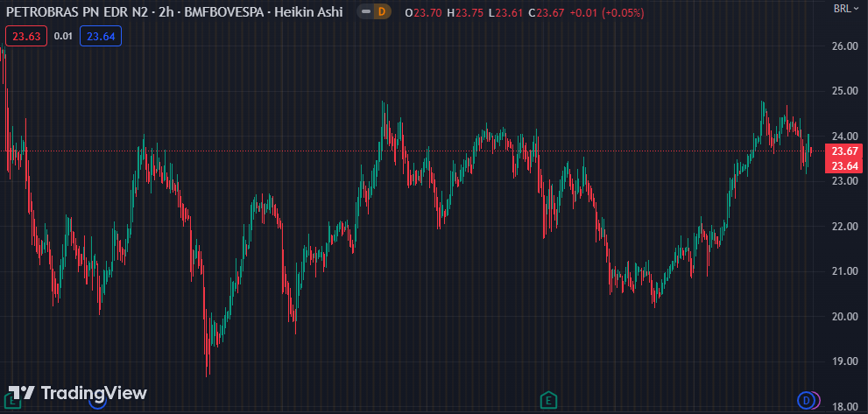The image size is (868, 414).
Task: Click the 0.01 spread value
Action: (x=64, y=37)
